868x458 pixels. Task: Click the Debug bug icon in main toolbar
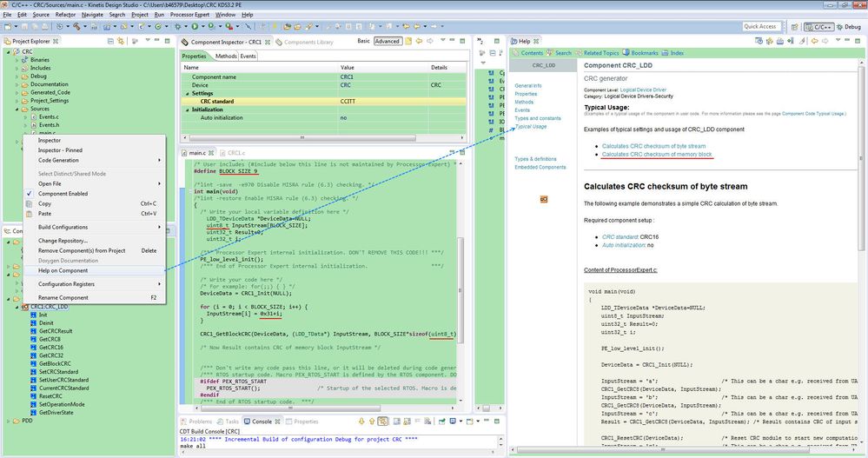click(177, 26)
